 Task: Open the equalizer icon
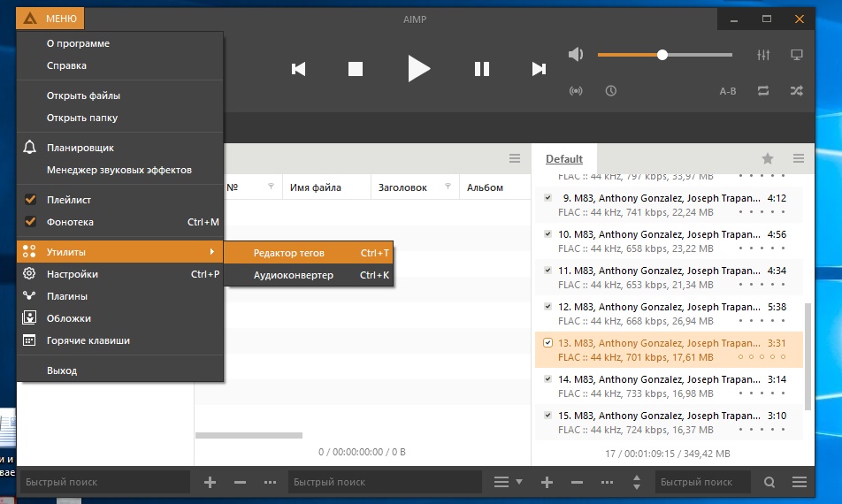coord(764,55)
